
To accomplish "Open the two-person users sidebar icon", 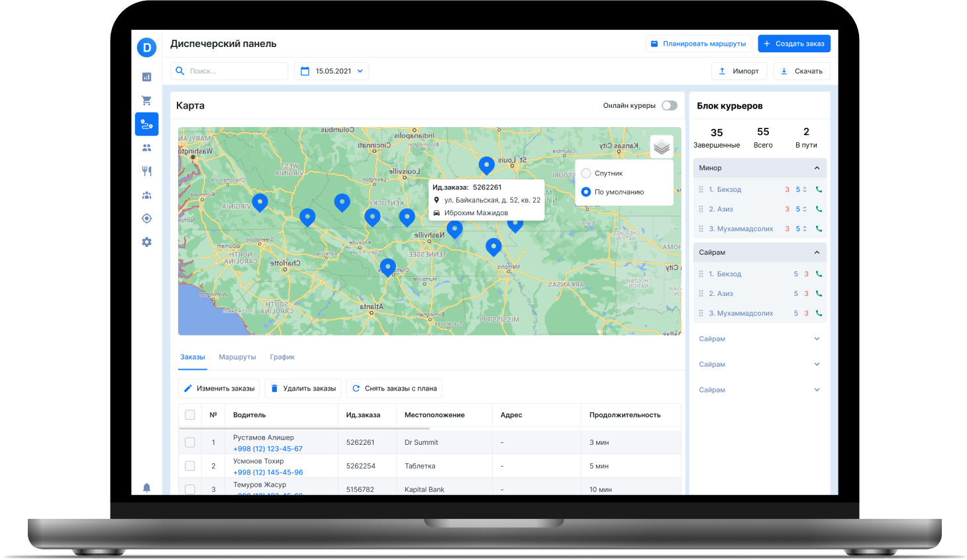I will tap(146, 148).
